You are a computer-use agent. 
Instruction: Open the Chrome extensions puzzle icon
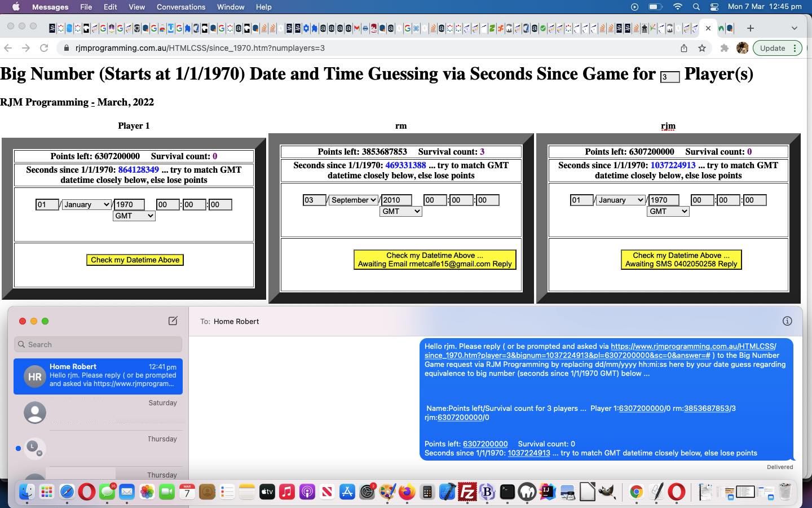tap(725, 48)
